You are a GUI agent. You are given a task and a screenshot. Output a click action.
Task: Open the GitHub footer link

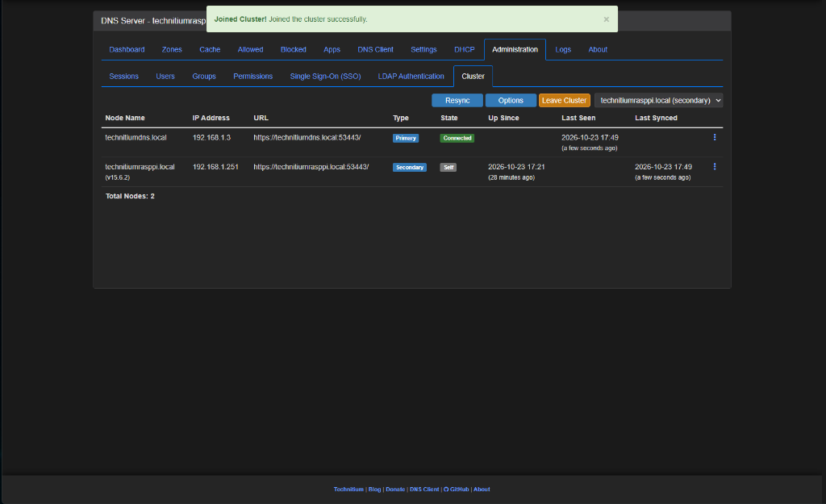(x=457, y=489)
